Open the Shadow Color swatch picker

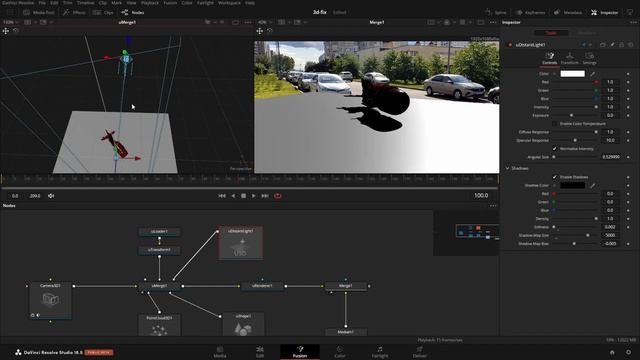[x=572, y=185]
